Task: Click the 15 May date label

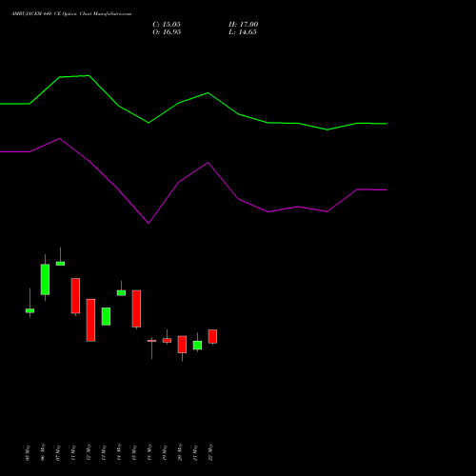Action: (x=134, y=452)
